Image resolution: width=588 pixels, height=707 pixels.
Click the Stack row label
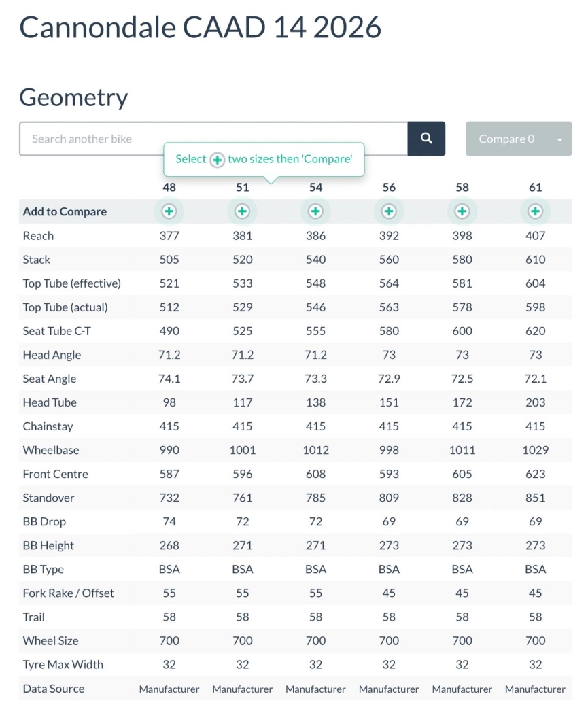tap(37, 260)
